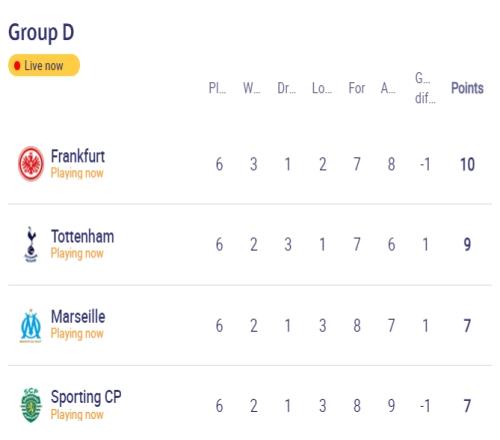
Task: Click the Goal difference column header
Action: pos(425,88)
